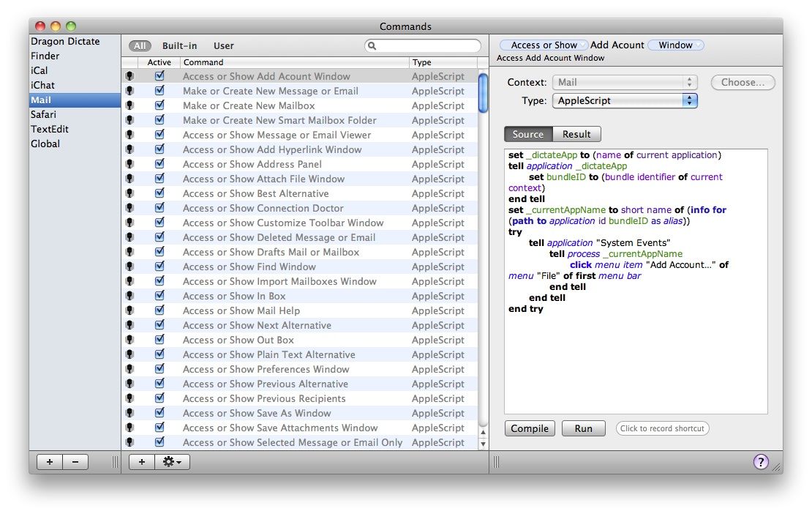812x514 pixels.
Task: Click the command search field
Action: [x=423, y=45]
